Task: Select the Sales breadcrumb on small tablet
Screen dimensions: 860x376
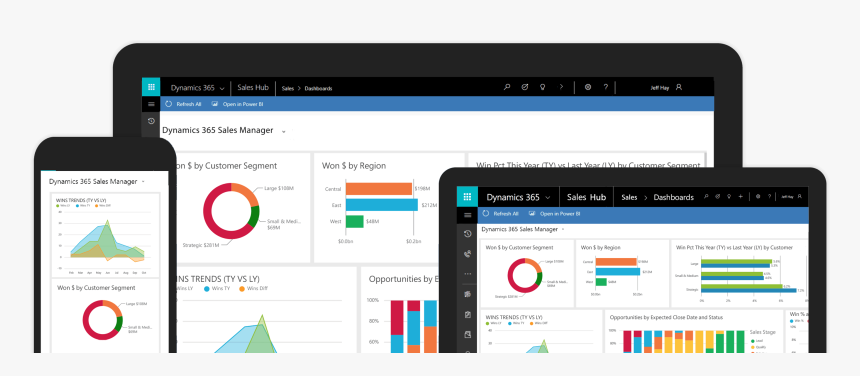Action: (629, 197)
